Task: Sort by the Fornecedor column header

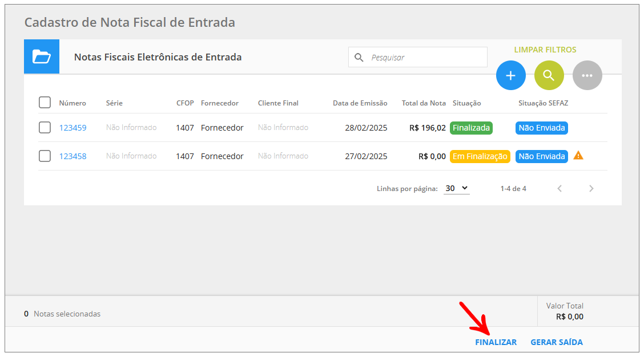Action: point(220,103)
